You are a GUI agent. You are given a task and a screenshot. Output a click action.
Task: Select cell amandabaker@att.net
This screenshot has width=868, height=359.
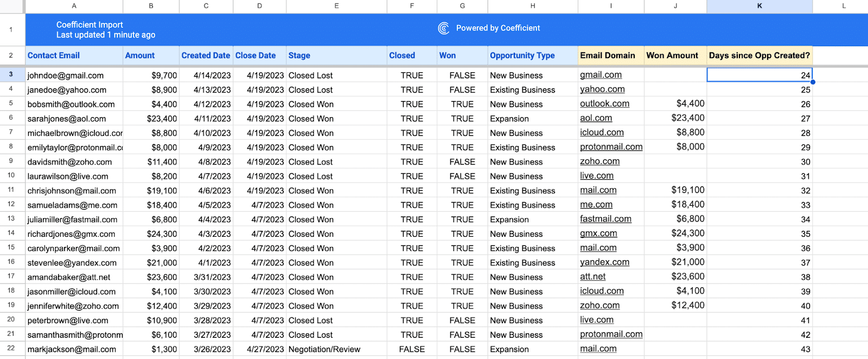pos(74,277)
